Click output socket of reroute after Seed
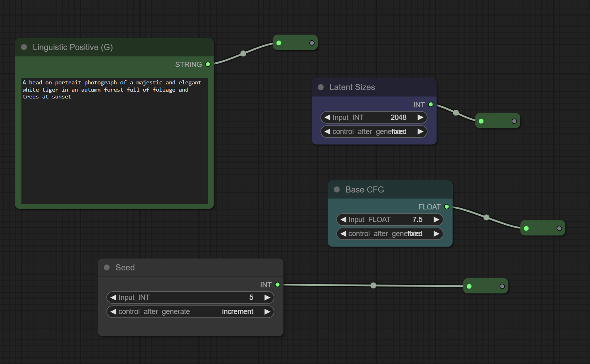Viewport: 590px width, 364px height. point(502,286)
